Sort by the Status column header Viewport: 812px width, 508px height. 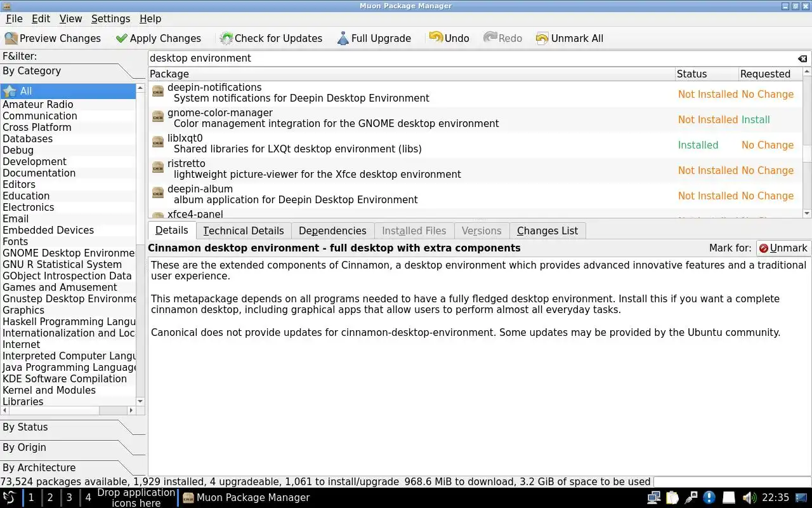pyautogui.click(x=707, y=74)
